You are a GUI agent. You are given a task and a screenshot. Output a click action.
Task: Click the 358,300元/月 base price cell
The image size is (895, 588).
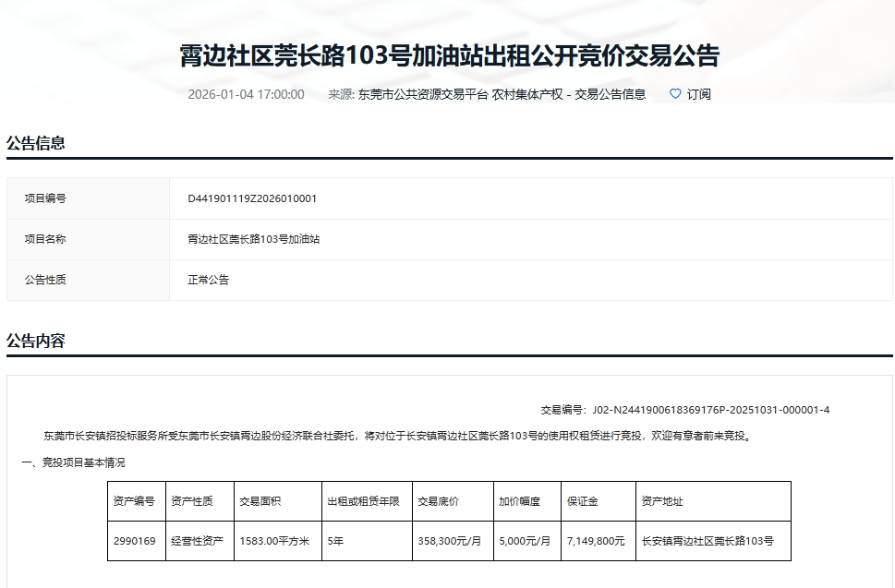tap(450, 541)
